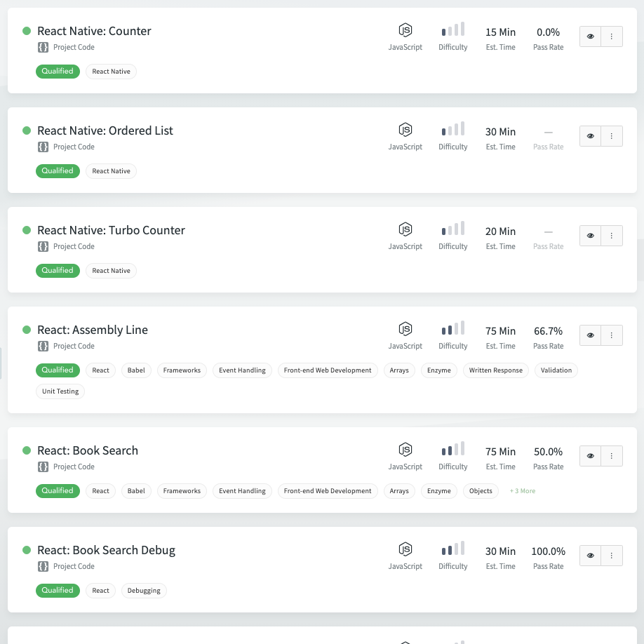The image size is (644, 644).
Task: Preview React Native: Counter with eye icon
Action: 590,36
